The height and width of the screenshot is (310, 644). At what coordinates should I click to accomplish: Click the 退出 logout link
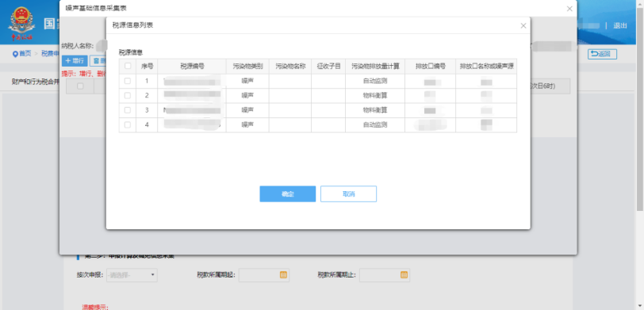[620, 25]
